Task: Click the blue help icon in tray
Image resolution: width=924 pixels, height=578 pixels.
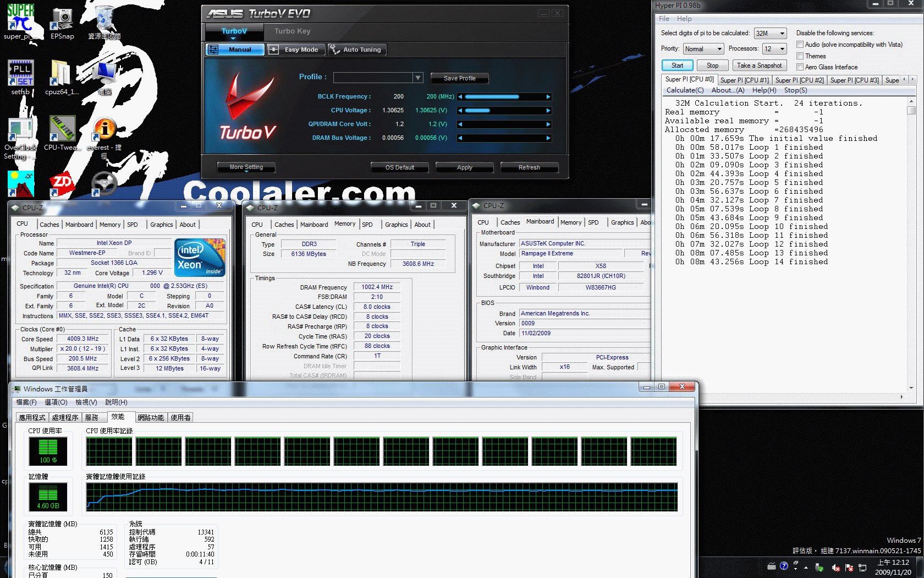Action: point(784,566)
